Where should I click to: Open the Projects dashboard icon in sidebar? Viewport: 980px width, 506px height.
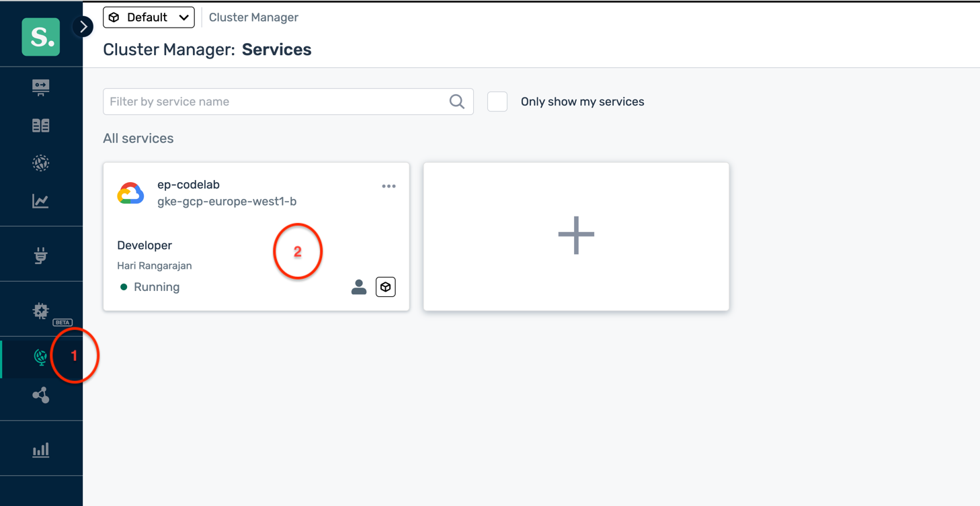pyautogui.click(x=40, y=87)
